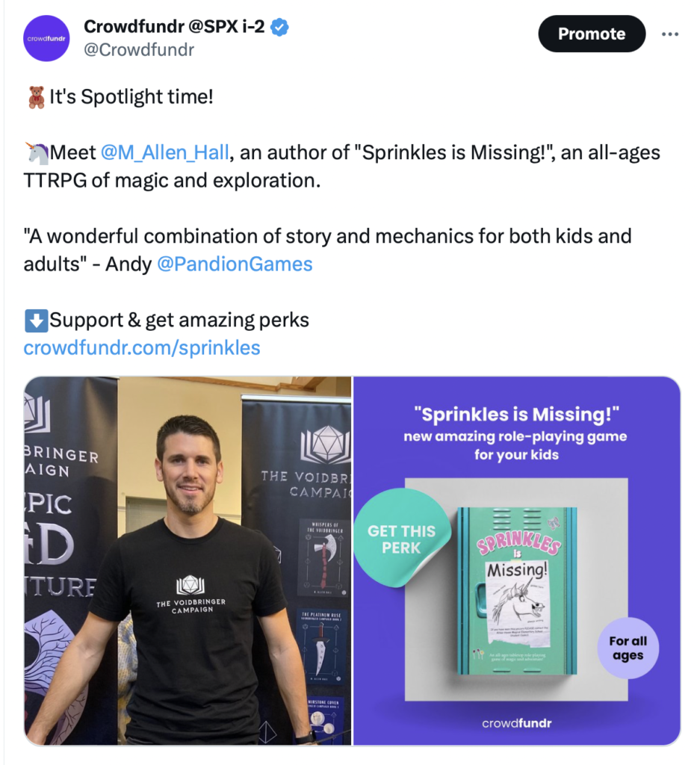700x765 pixels.
Task: Click the Promote button
Action: pyautogui.click(x=592, y=34)
